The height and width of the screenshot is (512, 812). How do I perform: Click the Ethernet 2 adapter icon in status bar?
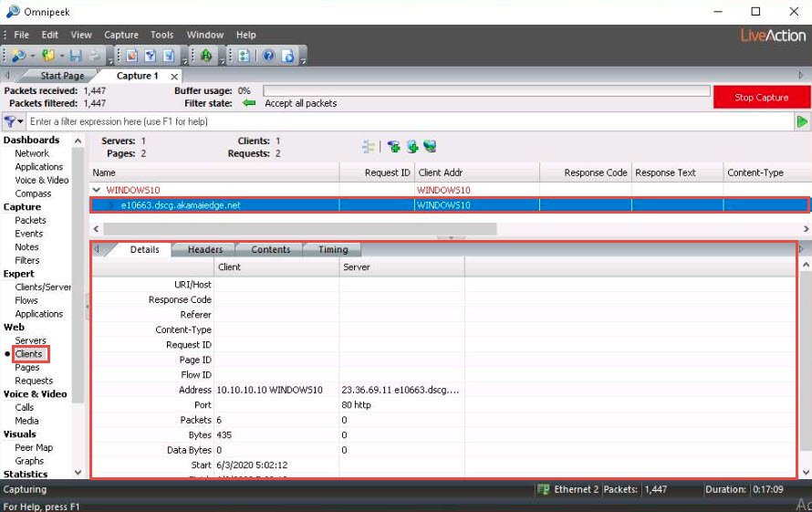543,489
